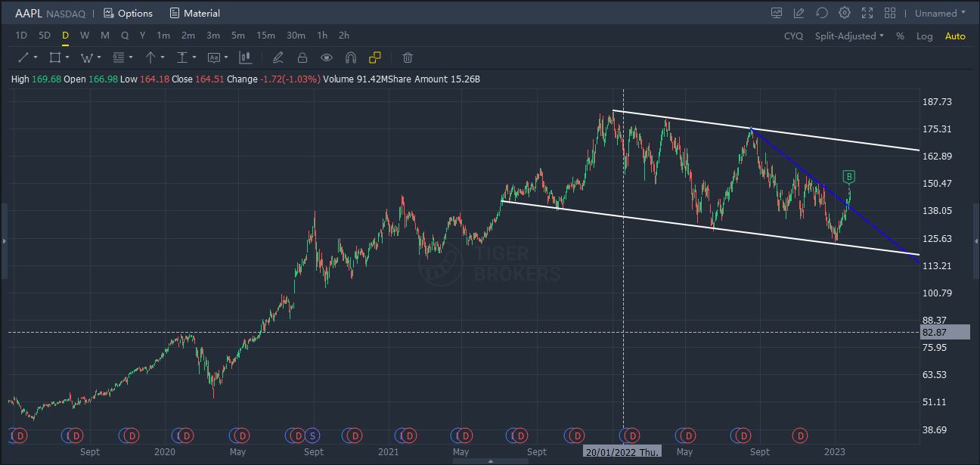Expand the left side panel arrow
The width and height of the screenshot is (980, 465).
(x=4, y=240)
